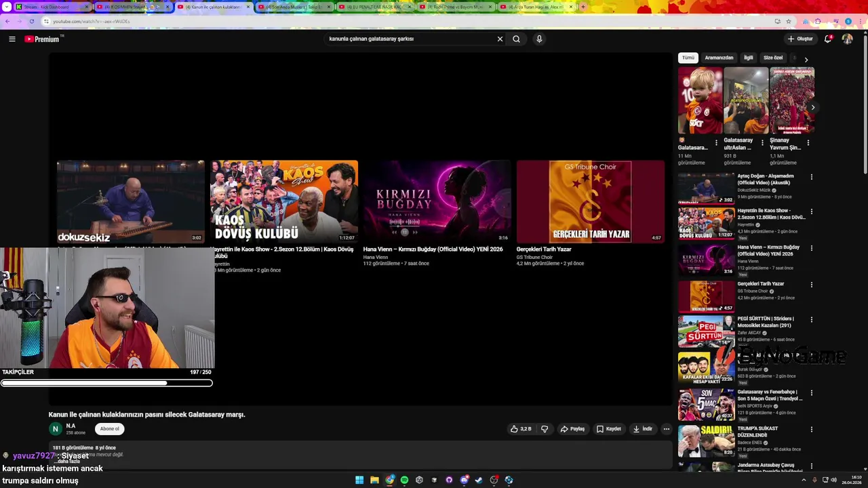Reload the page in Chrome
Viewport: 868px width, 488px height.
pyautogui.click(x=31, y=21)
